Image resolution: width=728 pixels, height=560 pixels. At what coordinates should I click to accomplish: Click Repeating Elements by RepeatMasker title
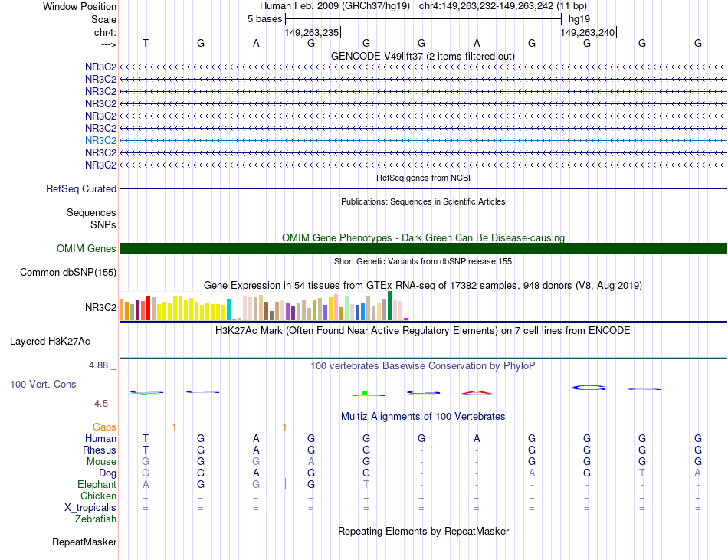click(x=424, y=531)
